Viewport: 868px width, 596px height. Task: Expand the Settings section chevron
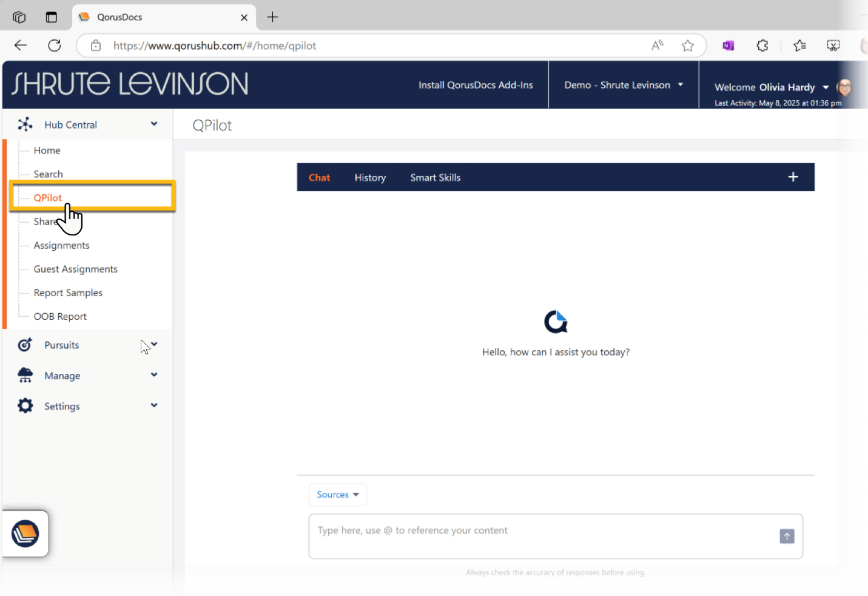coord(154,405)
